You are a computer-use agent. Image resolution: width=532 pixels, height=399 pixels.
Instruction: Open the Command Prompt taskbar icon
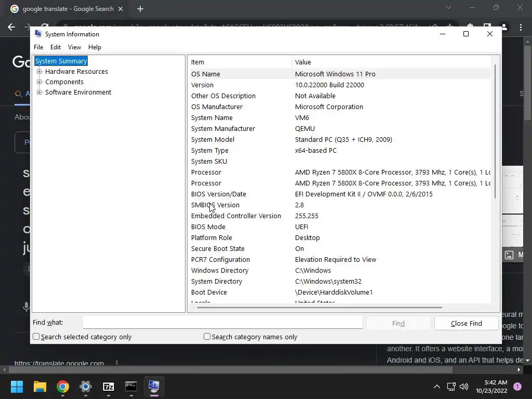click(131, 387)
